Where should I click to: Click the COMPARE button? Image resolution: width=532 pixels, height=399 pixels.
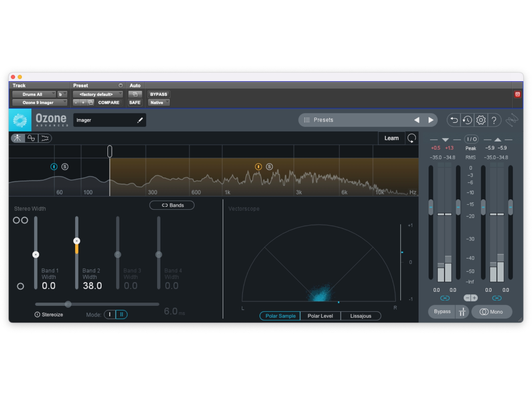[109, 102]
